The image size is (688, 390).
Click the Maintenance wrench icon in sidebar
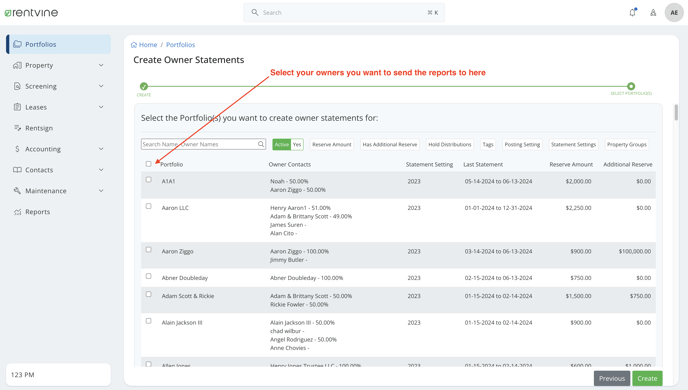tap(17, 190)
